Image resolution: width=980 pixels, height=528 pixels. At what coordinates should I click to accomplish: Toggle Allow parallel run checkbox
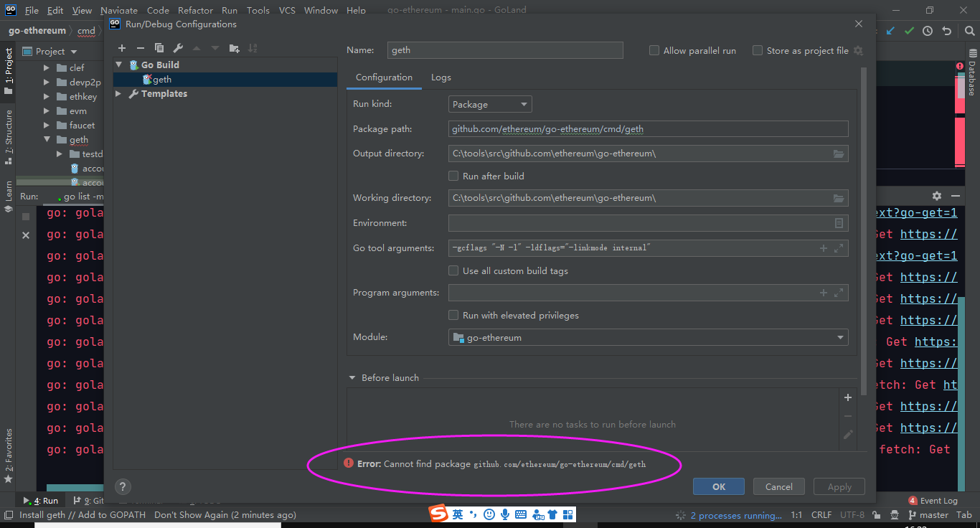(x=654, y=51)
